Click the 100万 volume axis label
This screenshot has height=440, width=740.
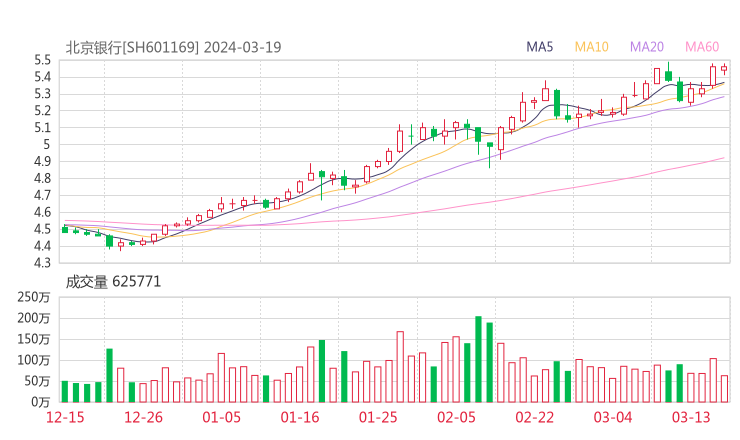(x=34, y=360)
